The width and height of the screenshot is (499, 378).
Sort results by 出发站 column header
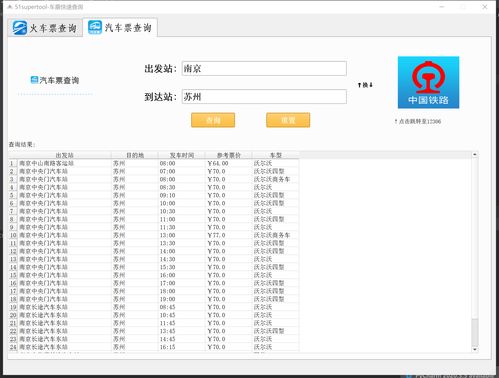pyautogui.click(x=64, y=155)
